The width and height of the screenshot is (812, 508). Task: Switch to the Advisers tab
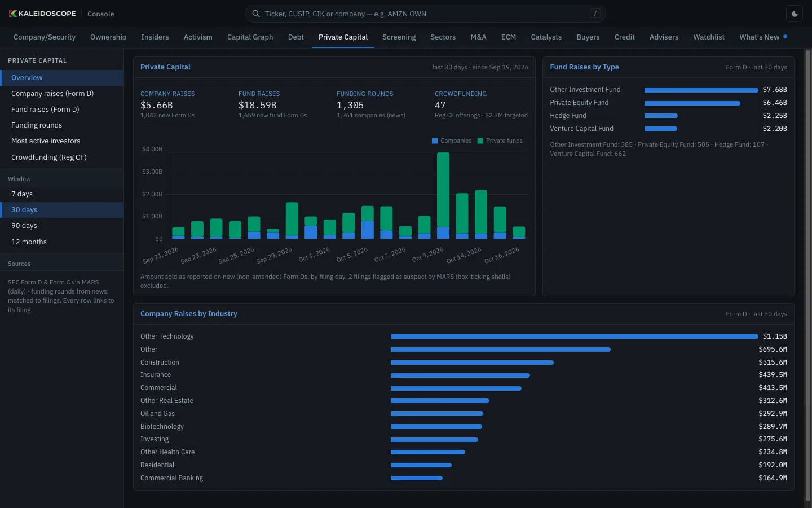664,37
